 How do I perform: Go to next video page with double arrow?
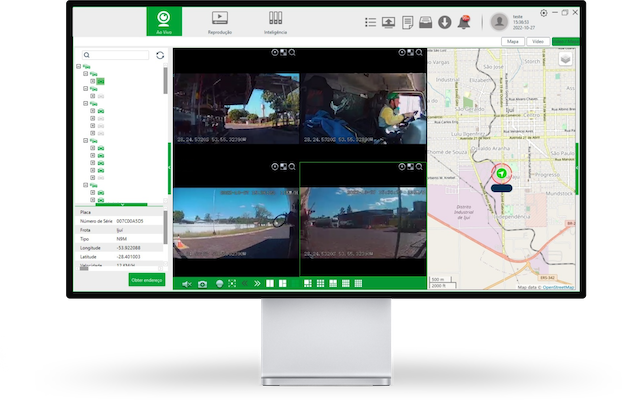click(x=257, y=284)
